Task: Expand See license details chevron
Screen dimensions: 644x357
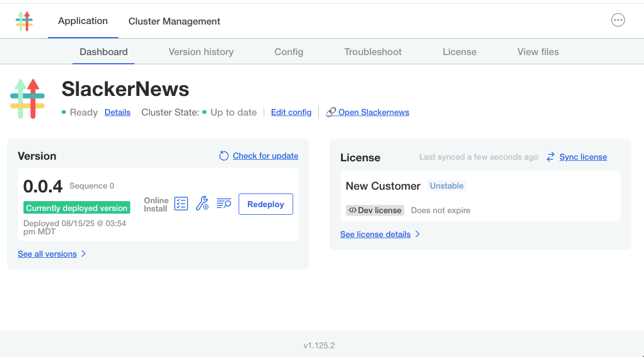Action: click(x=417, y=234)
